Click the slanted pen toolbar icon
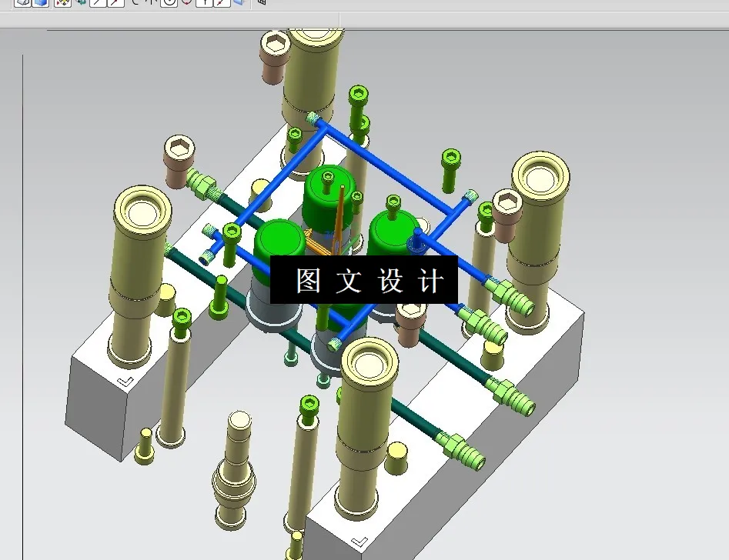Screen dimensions: 729x560 (x=219, y=3)
